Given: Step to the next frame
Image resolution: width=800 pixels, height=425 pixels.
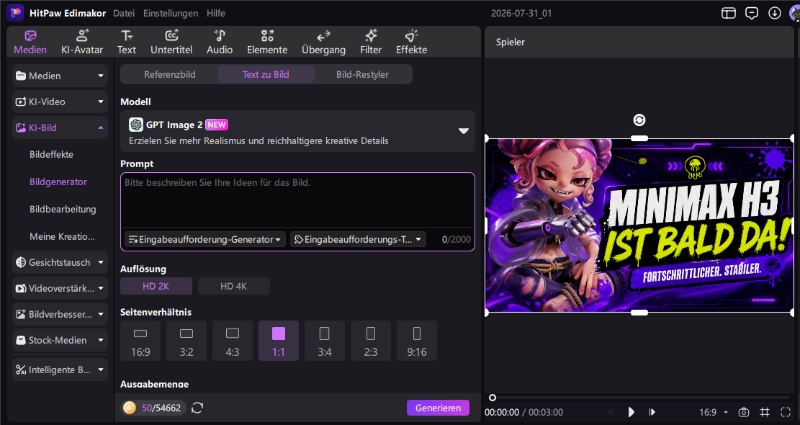Looking at the screenshot, I should (x=653, y=412).
